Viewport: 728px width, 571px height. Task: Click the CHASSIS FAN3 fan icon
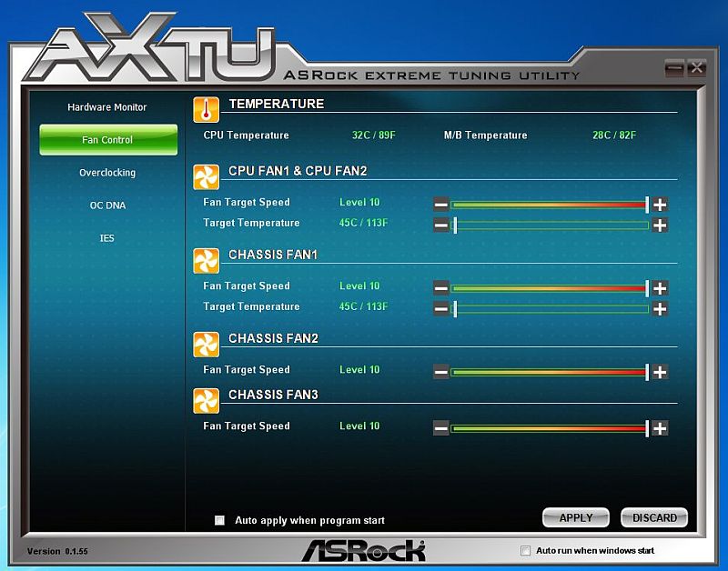click(x=207, y=401)
